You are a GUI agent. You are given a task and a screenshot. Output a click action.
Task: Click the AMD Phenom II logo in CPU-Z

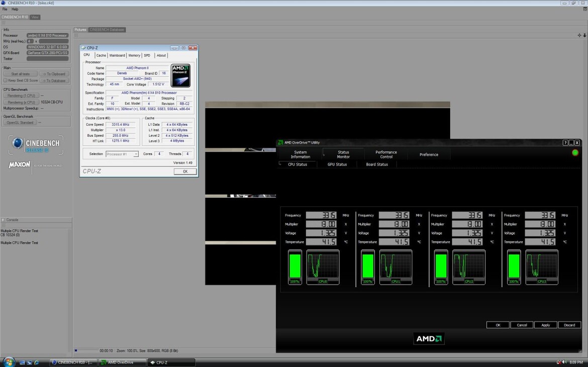(180, 76)
